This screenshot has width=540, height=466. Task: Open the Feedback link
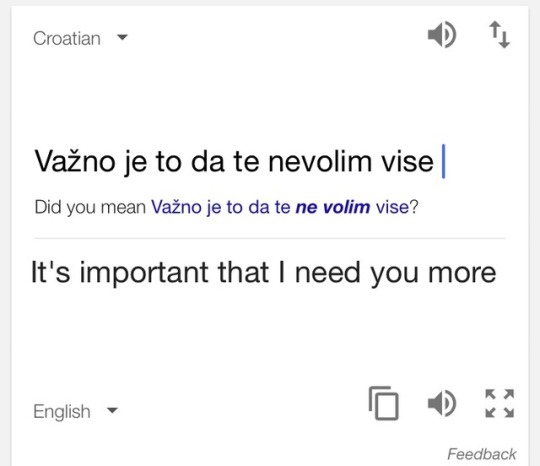click(x=481, y=454)
